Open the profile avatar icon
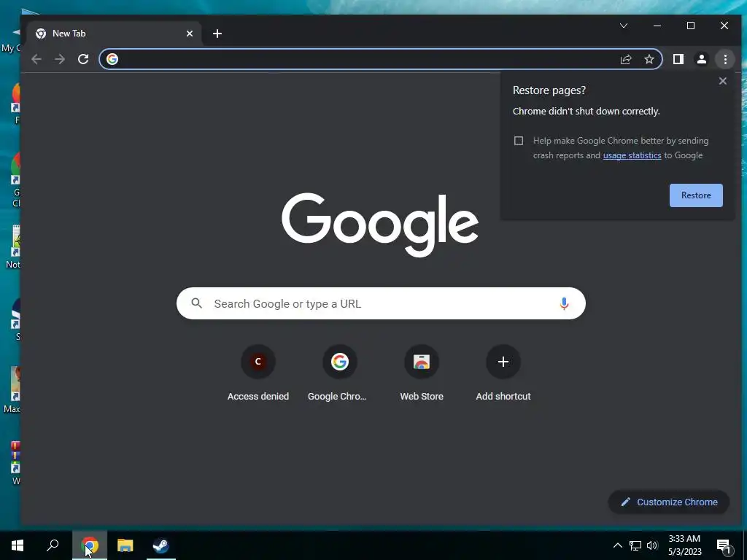Image resolution: width=747 pixels, height=560 pixels. point(702,59)
